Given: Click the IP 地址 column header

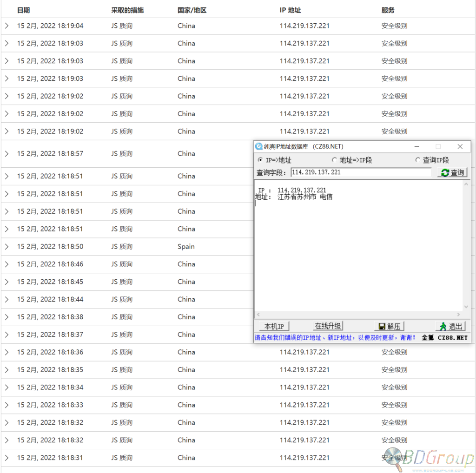Looking at the screenshot, I should 290,10.
